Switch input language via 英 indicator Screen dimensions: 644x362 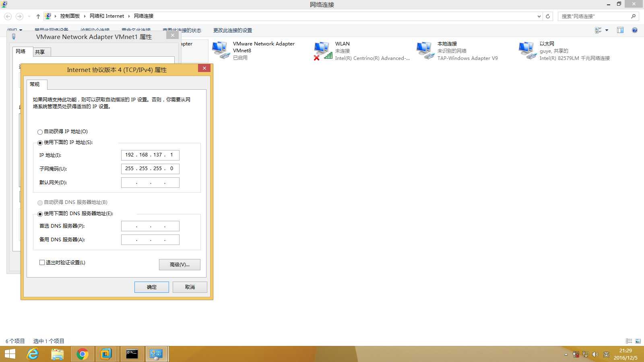coord(606,354)
